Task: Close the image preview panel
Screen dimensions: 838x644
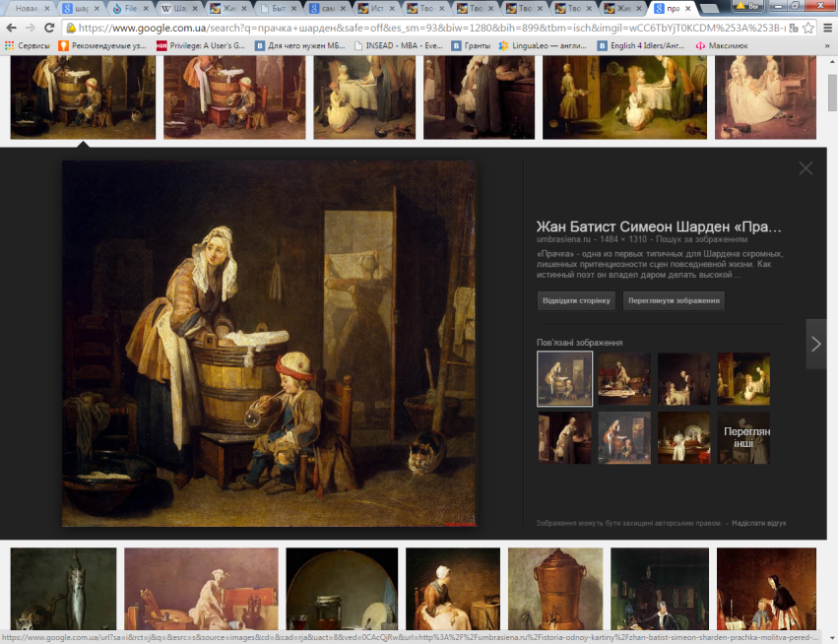Action: 806,168
